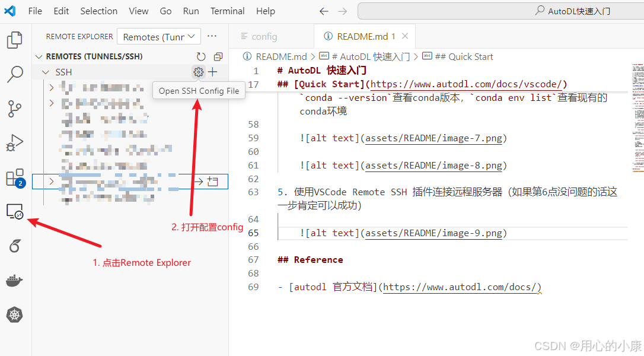Click the assets/README/image-9.png path
Viewport: 644px width, 356px height.
[433, 233]
